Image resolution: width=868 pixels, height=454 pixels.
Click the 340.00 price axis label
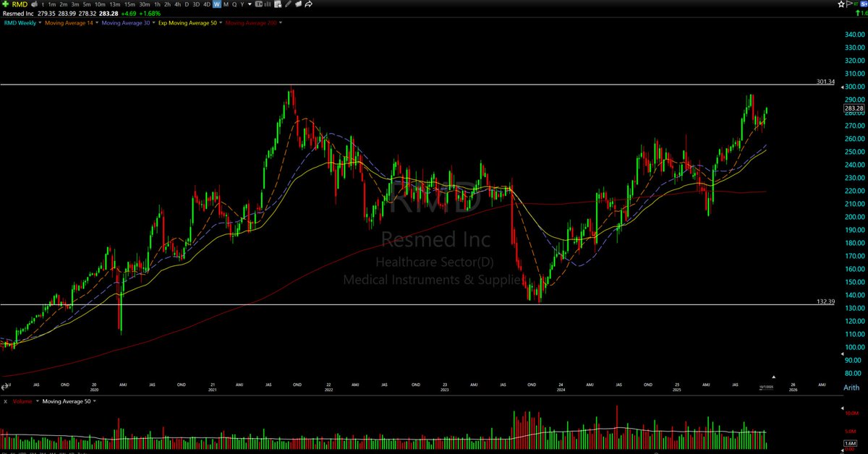(x=854, y=35)
